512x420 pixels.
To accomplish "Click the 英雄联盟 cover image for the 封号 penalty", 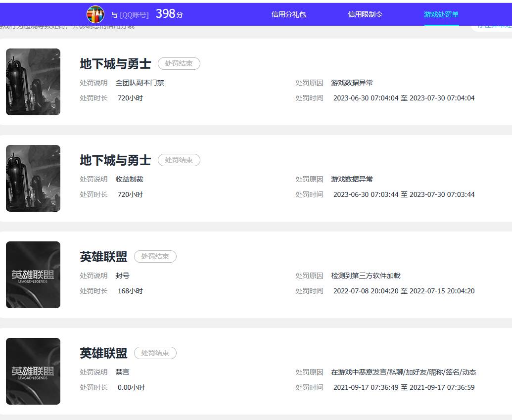I will (33, 275).
